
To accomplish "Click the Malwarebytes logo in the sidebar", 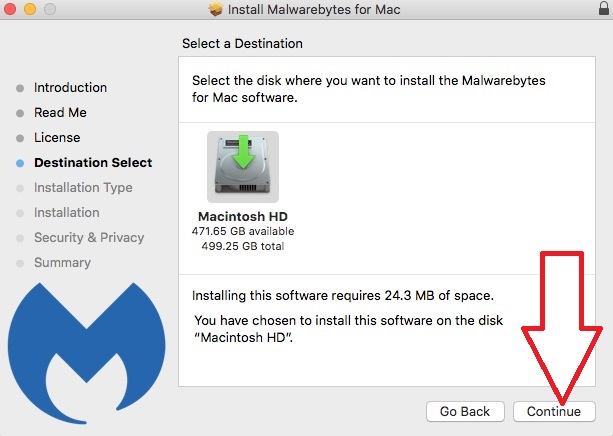I will pos(86,353).
